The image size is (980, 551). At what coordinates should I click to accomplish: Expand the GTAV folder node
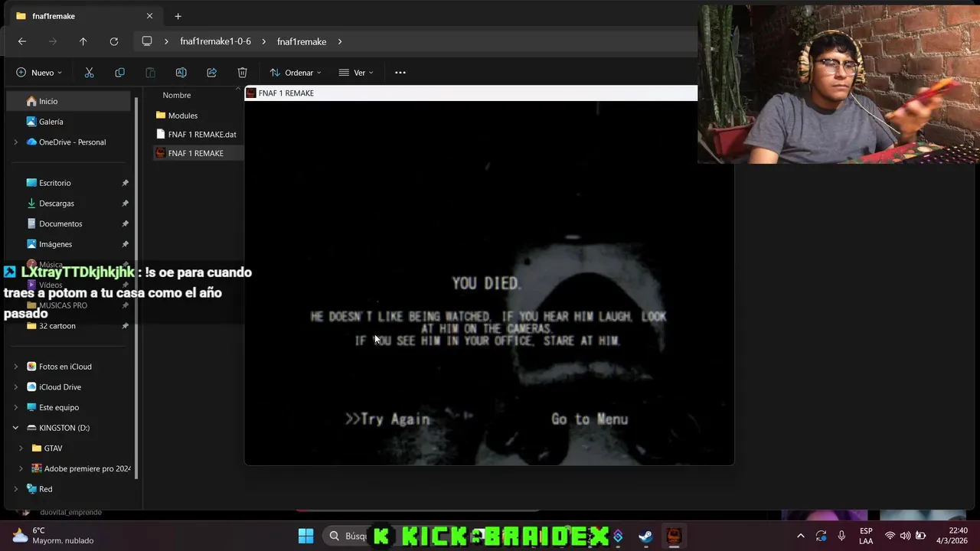(21, 448)
